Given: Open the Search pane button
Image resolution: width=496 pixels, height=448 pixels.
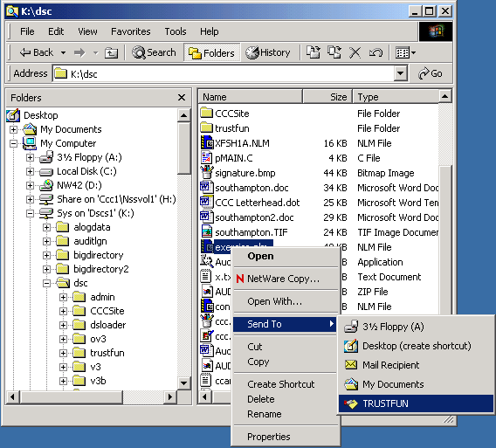Looking at the screenshot, I should (x=154, y=52).
